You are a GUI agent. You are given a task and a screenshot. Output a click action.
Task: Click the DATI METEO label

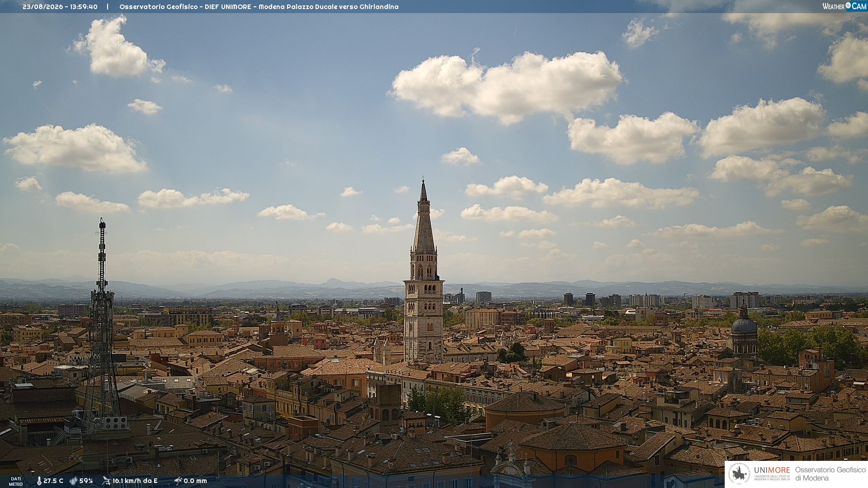point(16,481)
